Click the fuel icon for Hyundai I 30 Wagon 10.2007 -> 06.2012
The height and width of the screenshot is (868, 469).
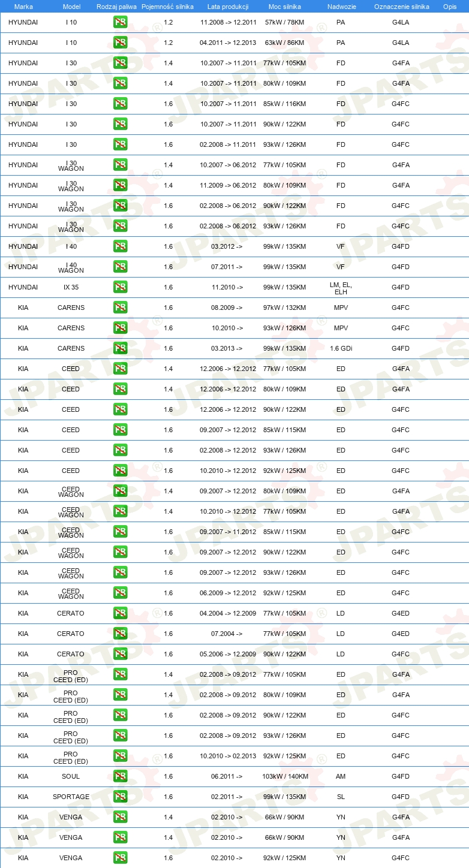(x=120, y=165)
